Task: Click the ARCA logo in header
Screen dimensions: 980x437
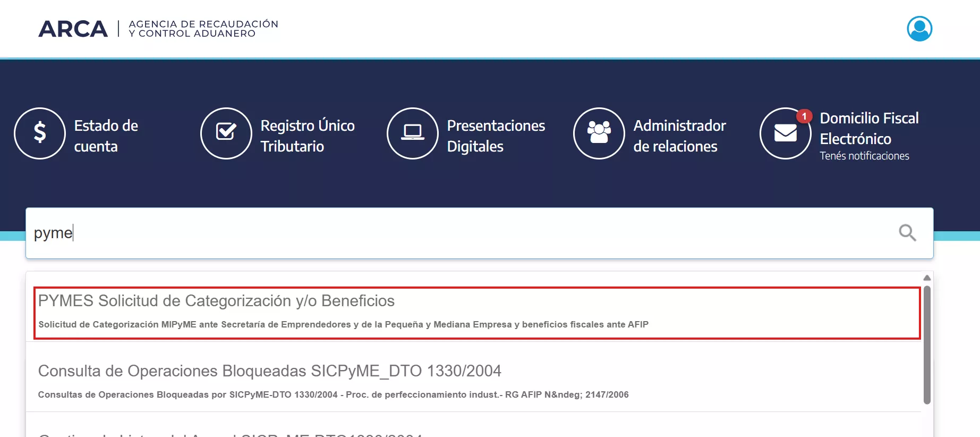Action: tap(73, 29)
